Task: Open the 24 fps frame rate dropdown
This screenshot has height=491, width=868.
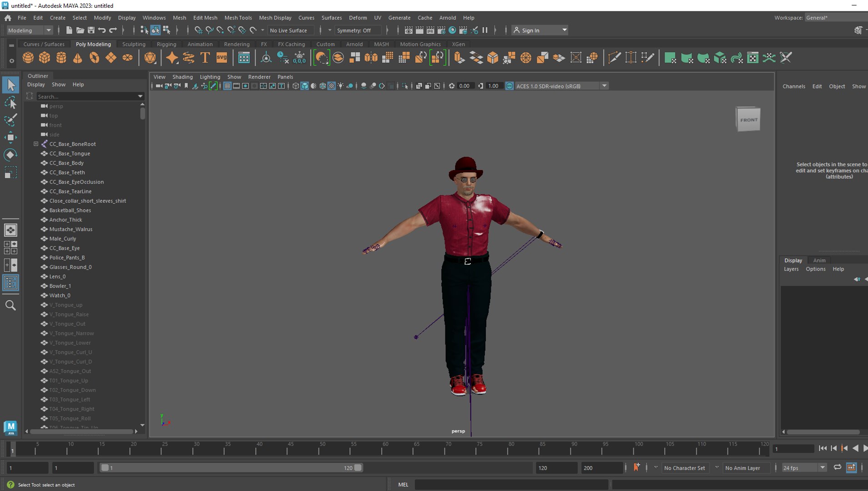Action: [x=803, y=468]
